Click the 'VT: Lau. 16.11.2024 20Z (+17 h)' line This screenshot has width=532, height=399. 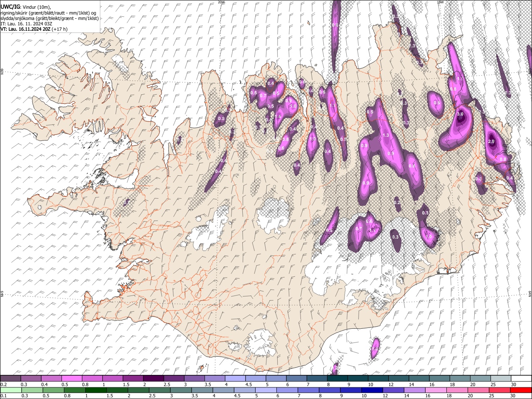click(34, 29)
